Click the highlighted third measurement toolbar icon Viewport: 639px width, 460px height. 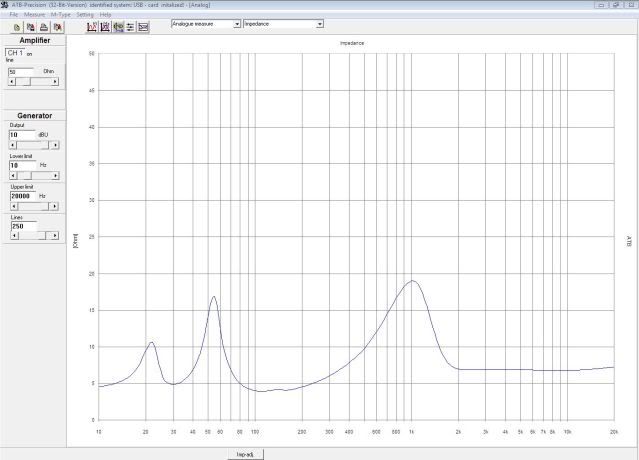point(118,27)
